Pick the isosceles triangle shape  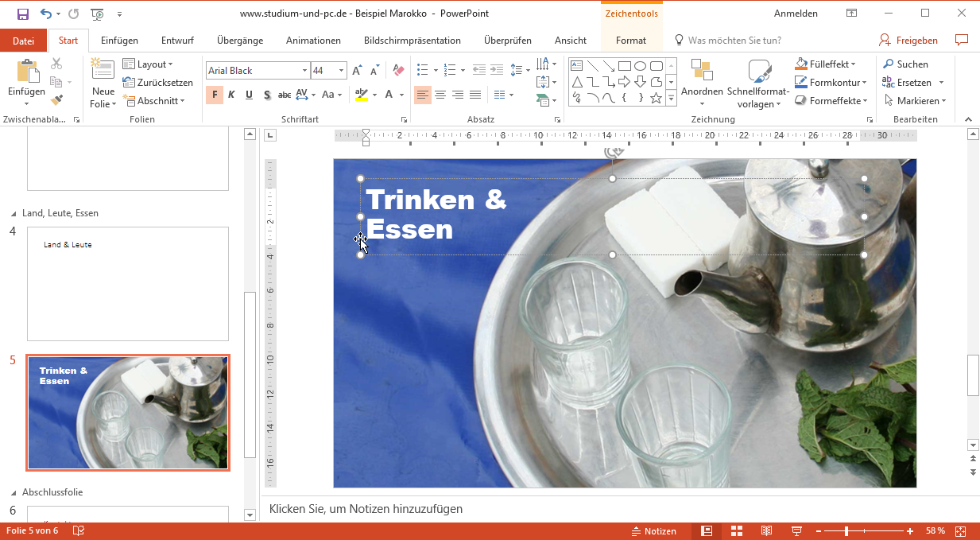(577, 82)
